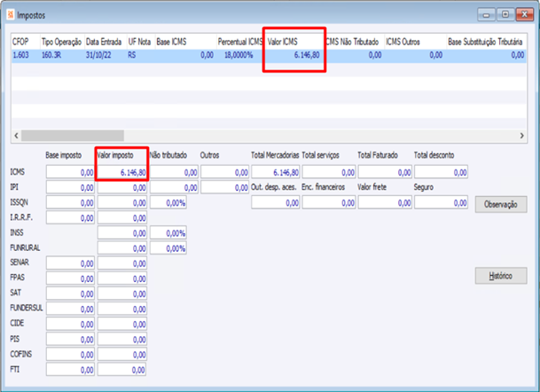540x392 pixels.
Task: Click the Valor frete field
Action: coord(385,202)
